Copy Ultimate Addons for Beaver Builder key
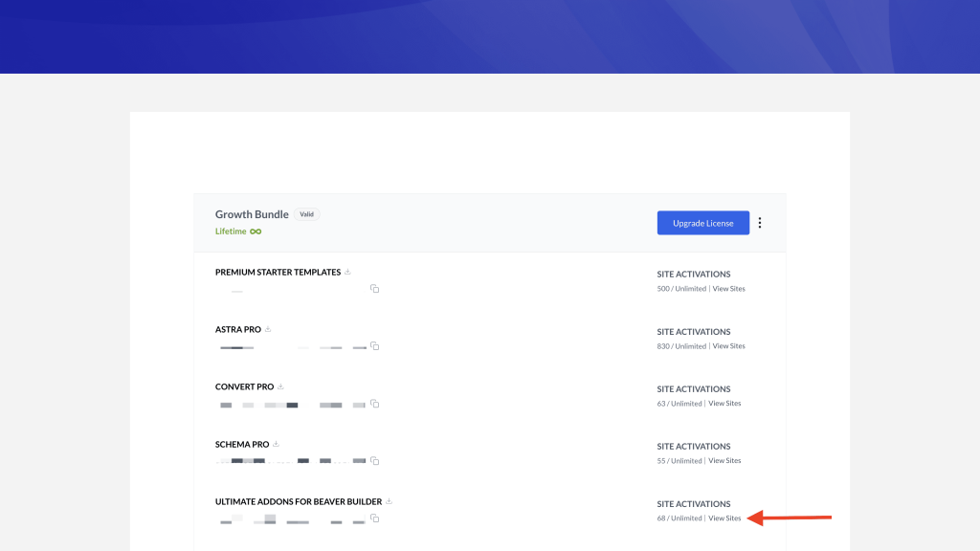The width and height of the screenshot is (980, 551). [375, 518]
